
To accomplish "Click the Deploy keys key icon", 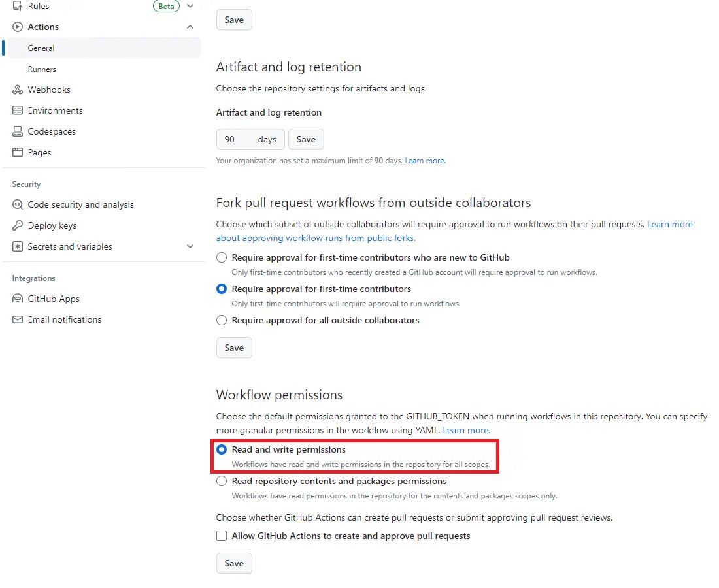I will point(18,225).
